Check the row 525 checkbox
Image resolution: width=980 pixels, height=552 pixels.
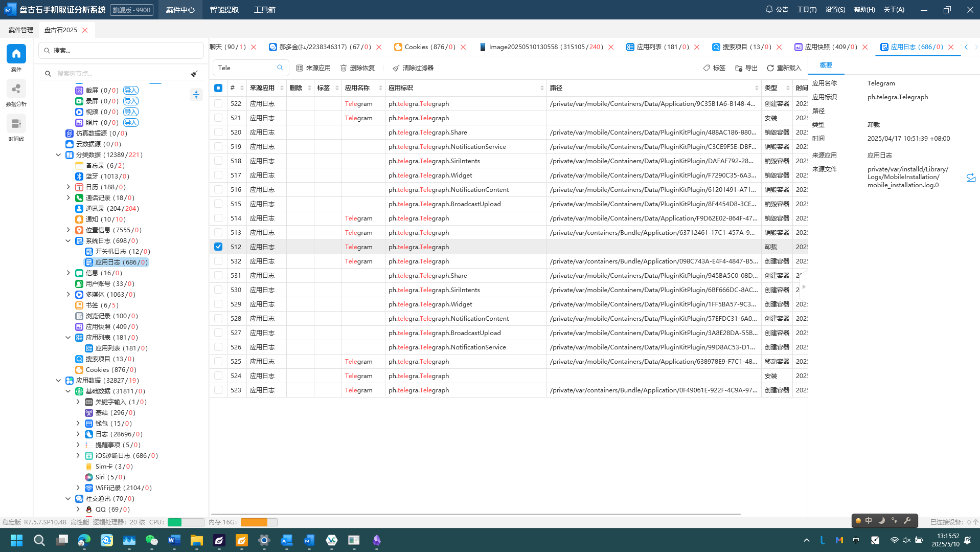[218, 362]
